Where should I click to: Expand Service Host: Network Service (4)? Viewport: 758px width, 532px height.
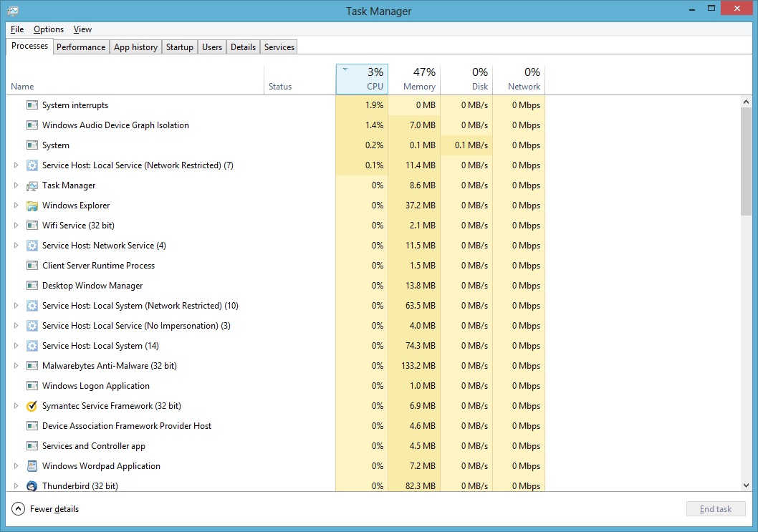tap(16, 246)
